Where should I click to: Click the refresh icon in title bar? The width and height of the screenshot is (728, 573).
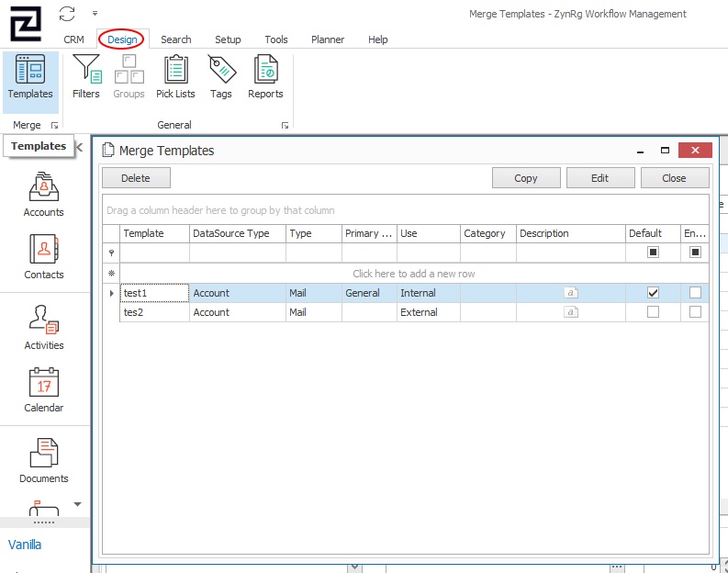tap(67, 14)
